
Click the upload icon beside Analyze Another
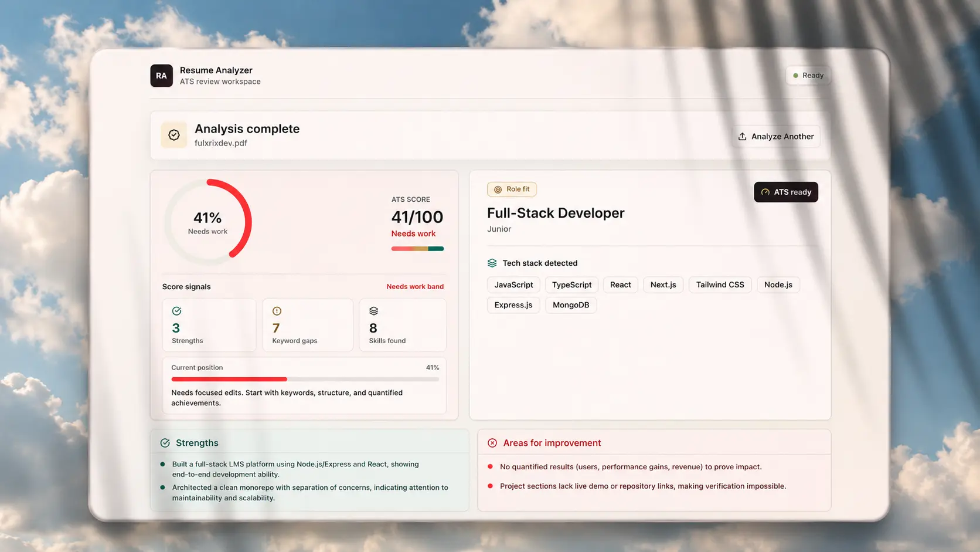742,136
